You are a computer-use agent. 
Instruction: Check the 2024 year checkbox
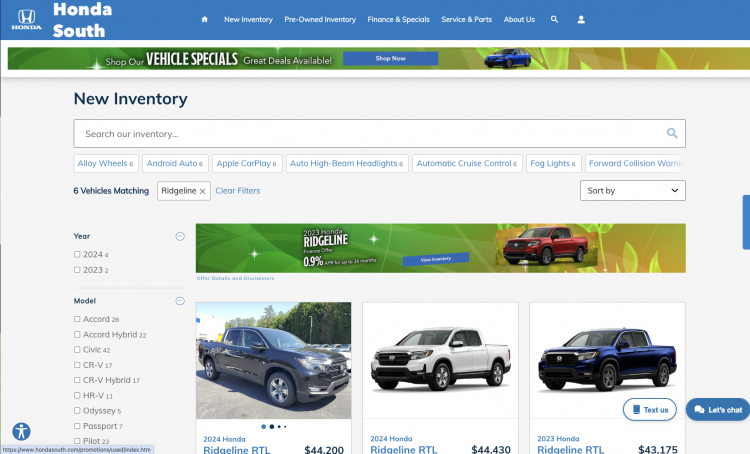[x=77, y=255]
